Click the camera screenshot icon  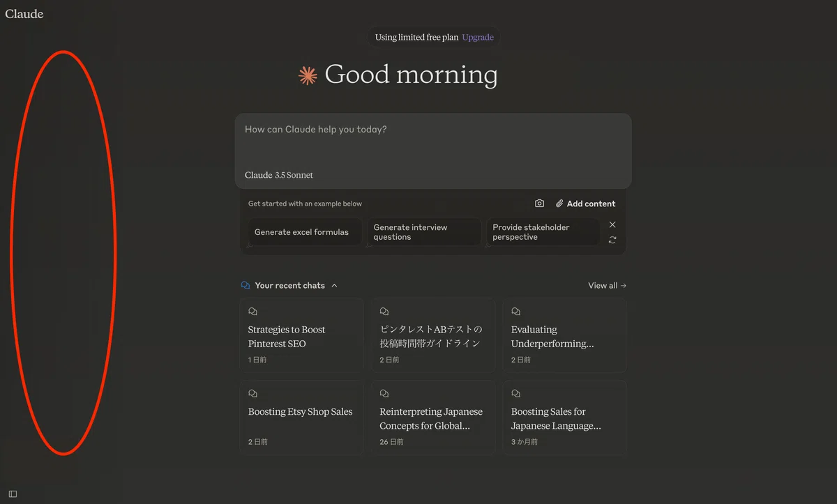point(539,204)
